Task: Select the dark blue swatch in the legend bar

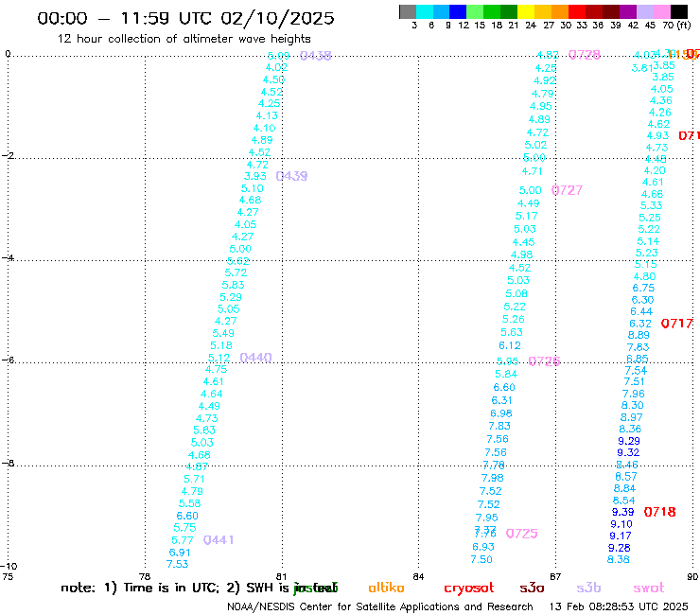Action: pos(459,11)
